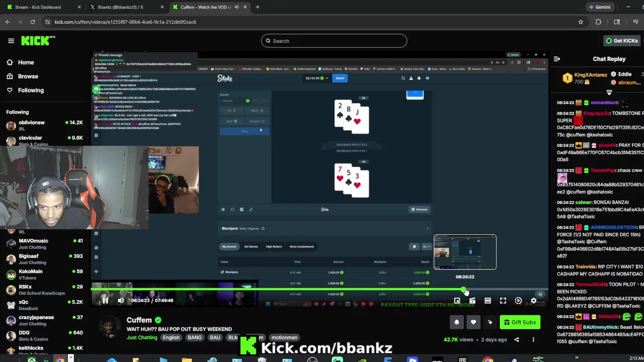Enter fullscreen video mode
This screenshot has width=644, height=362.
tap(503, 301)
